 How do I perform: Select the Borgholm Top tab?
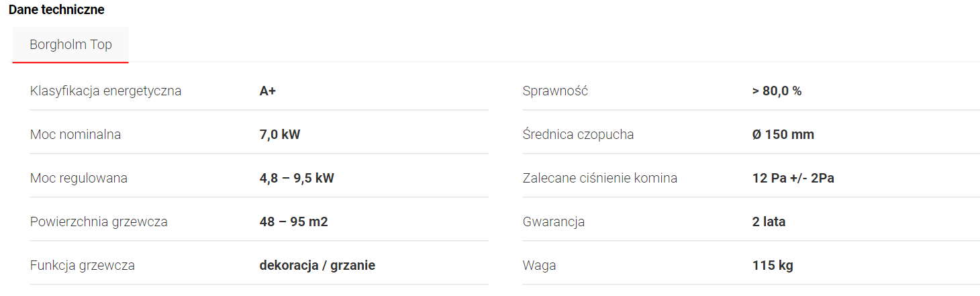tap(70, 45)
